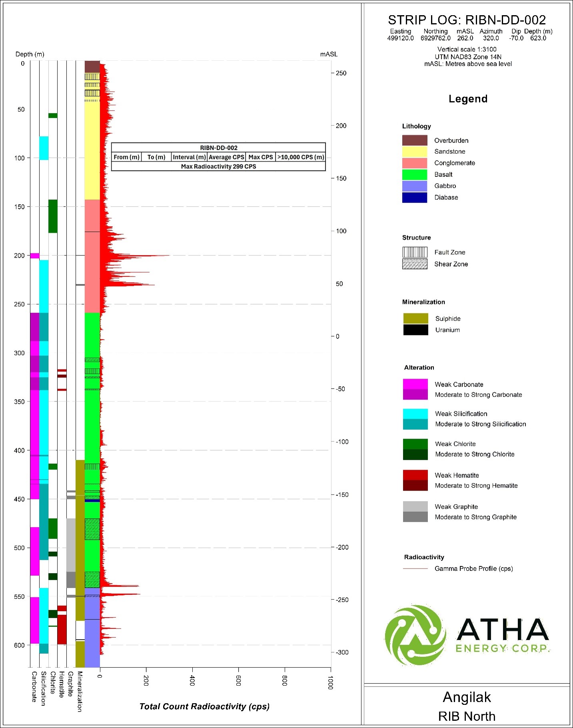Click the 550 m depth label
The image size is (573, 728).
click(20, 596)
